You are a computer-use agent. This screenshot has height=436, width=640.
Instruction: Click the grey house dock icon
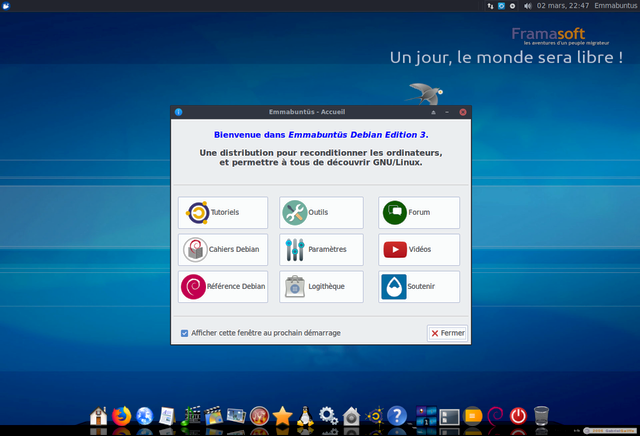(x=351, y=416)
